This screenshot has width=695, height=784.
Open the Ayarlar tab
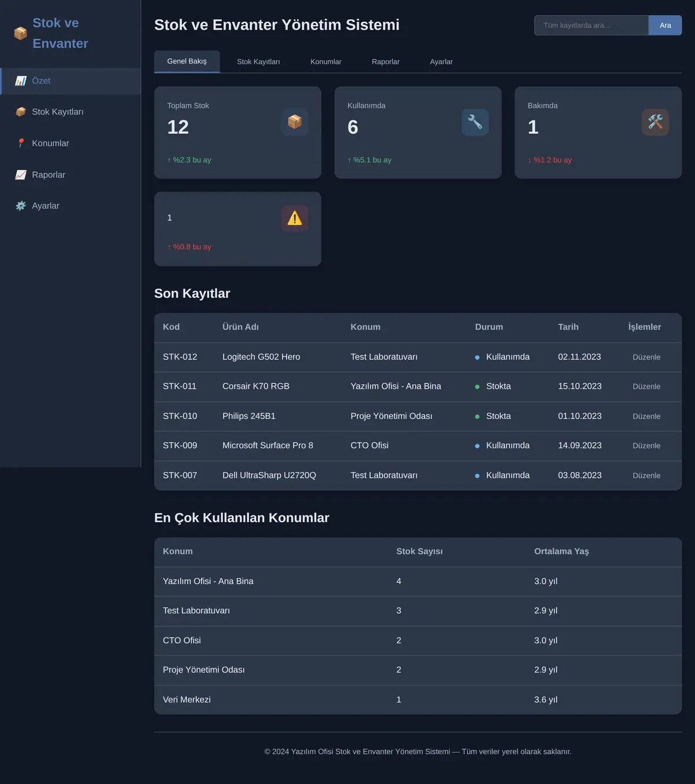(441, 62)
